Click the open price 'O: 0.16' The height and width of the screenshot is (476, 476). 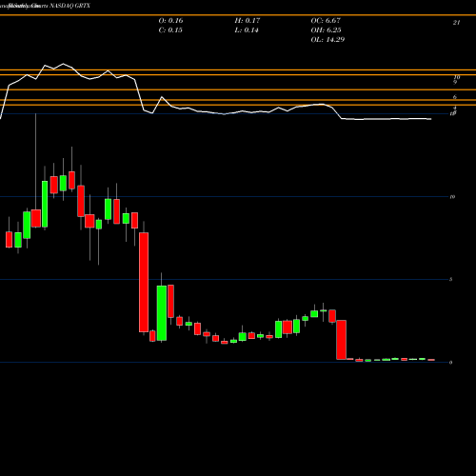tap(170, 21)
